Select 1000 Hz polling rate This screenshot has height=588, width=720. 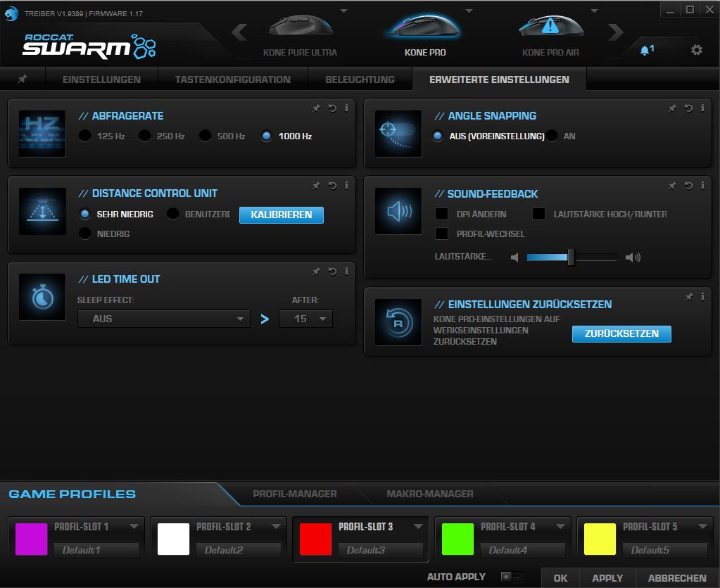[266, 136]
